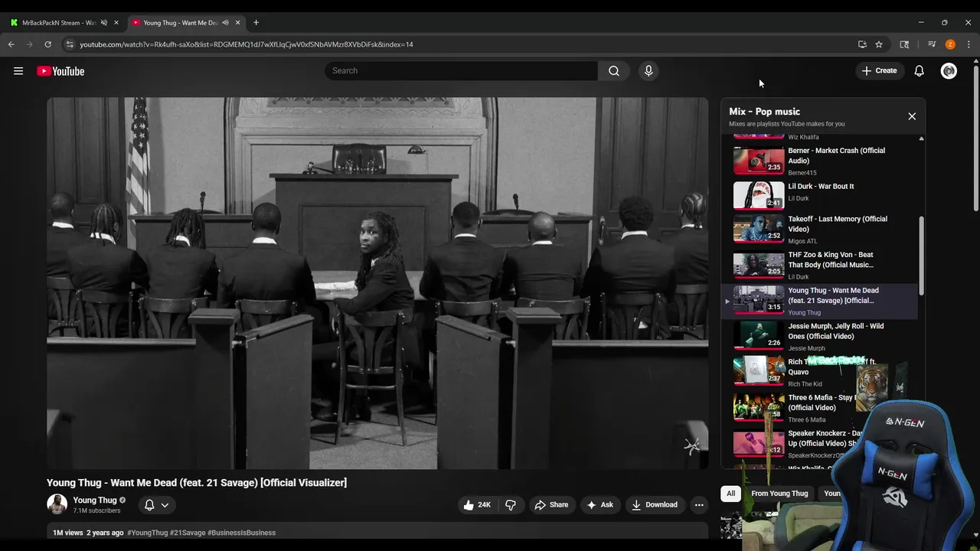Close the Young Thug - Want Me Dead tab

(237, 23)
